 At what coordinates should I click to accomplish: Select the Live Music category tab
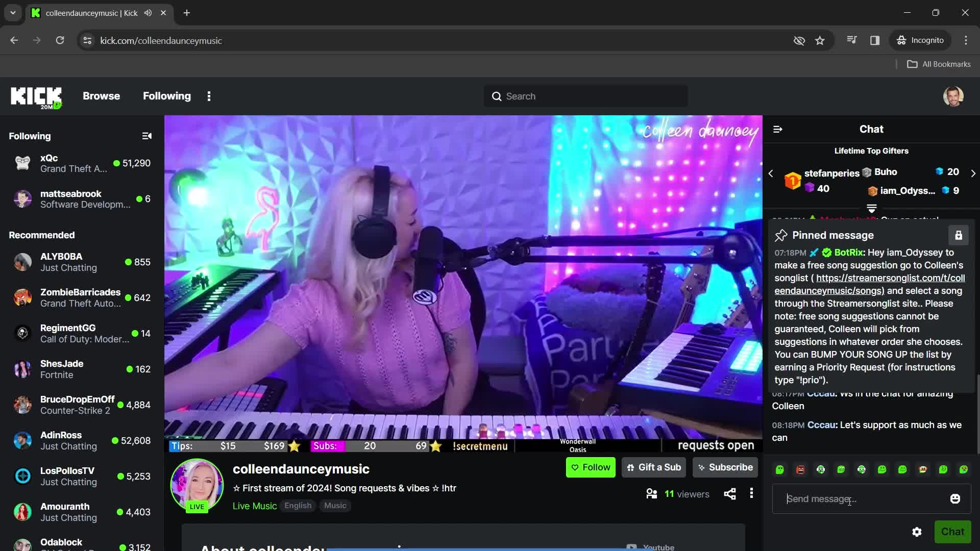(x=254, y=506)
